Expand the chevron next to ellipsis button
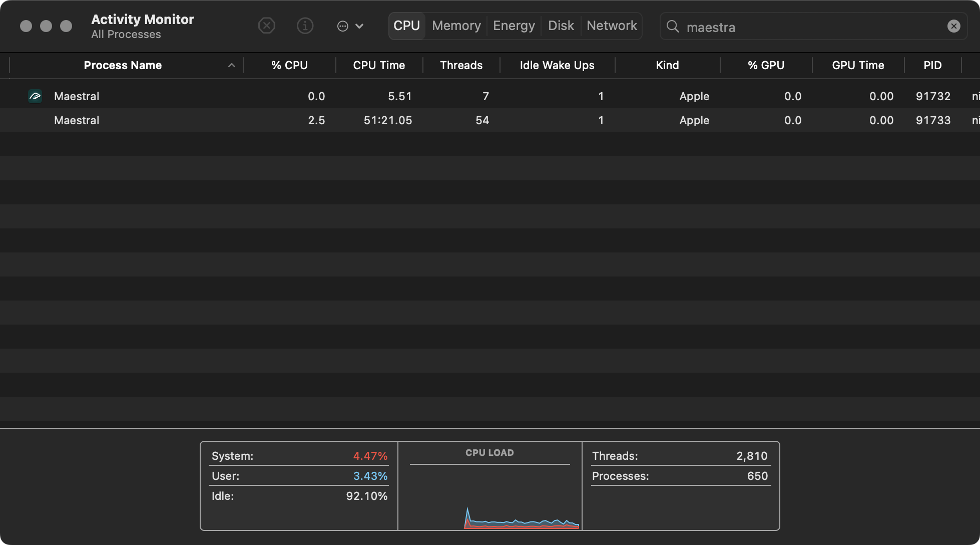 click(x=359, y=26)
